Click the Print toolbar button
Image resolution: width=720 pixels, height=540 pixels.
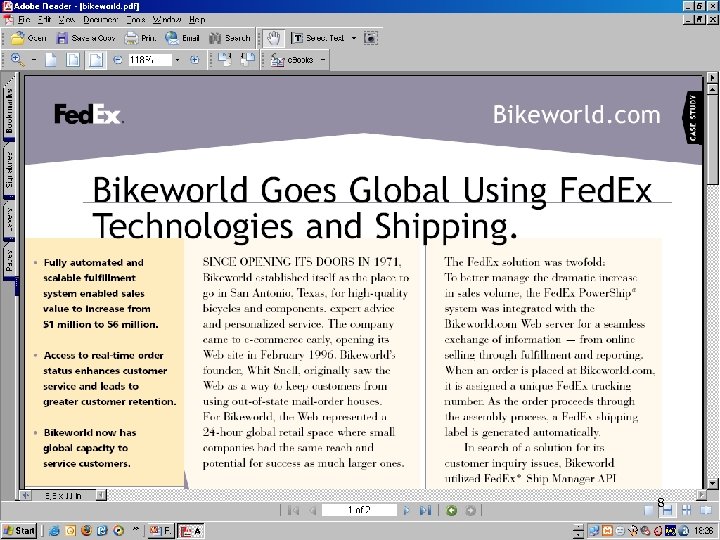[x=141, y=38]
